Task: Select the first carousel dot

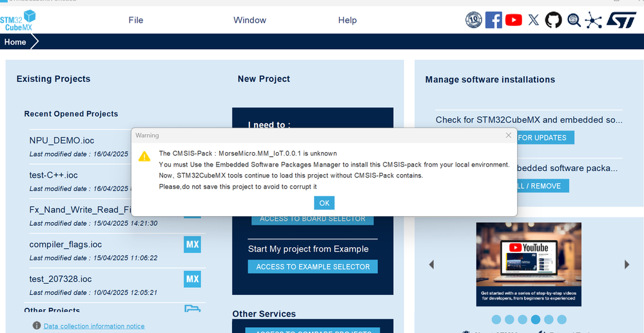Action: [496, 319]
